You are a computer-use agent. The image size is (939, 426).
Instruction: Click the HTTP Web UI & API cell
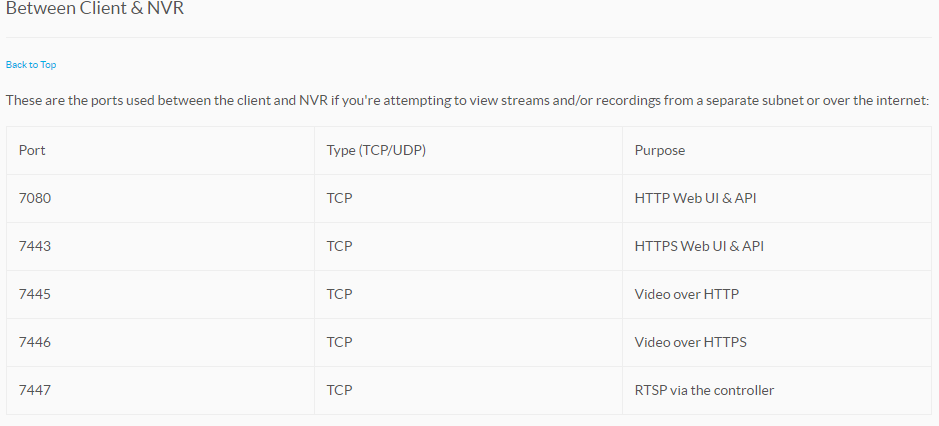pos(695,198)
